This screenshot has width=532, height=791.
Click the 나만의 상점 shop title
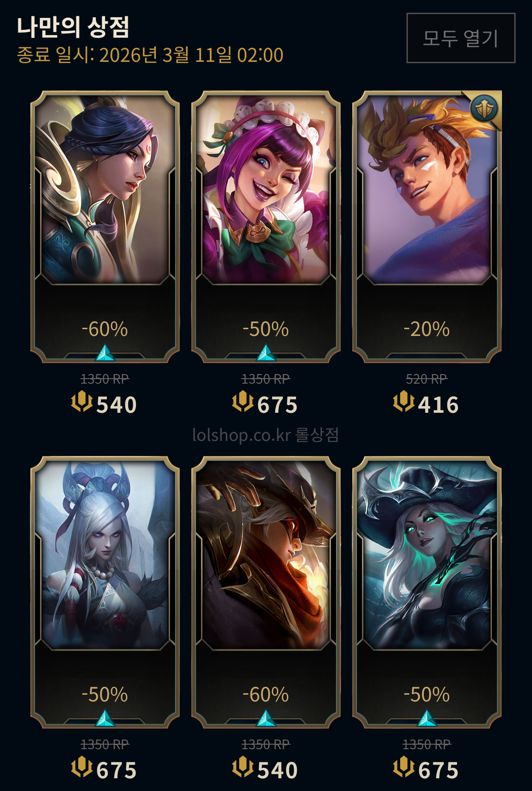[x=73, y=27]
